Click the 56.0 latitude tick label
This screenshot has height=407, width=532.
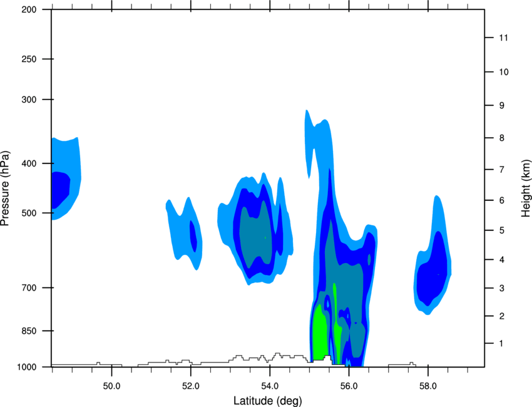[349, 386]
